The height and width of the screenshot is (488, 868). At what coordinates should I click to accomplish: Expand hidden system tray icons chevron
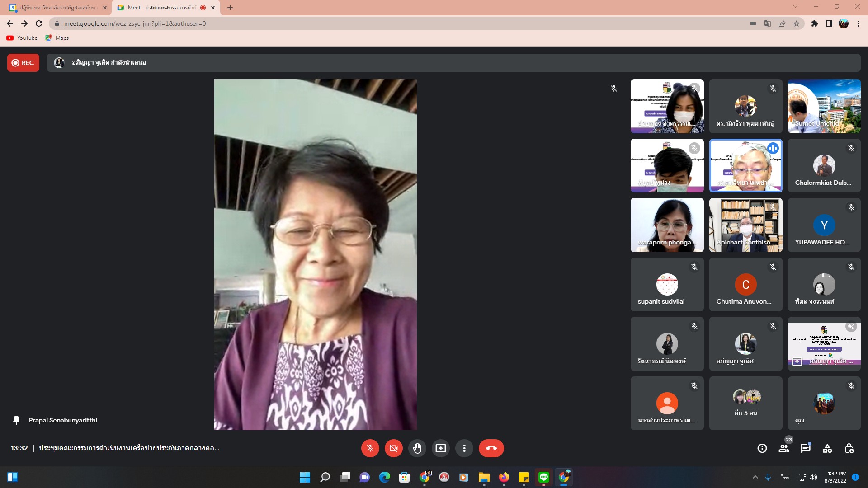click(755, 477)
